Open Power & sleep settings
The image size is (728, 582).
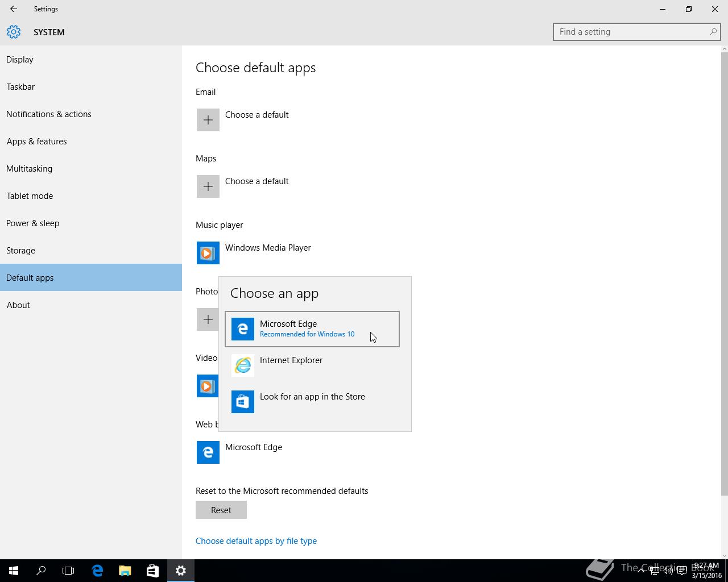coord(91,223)
